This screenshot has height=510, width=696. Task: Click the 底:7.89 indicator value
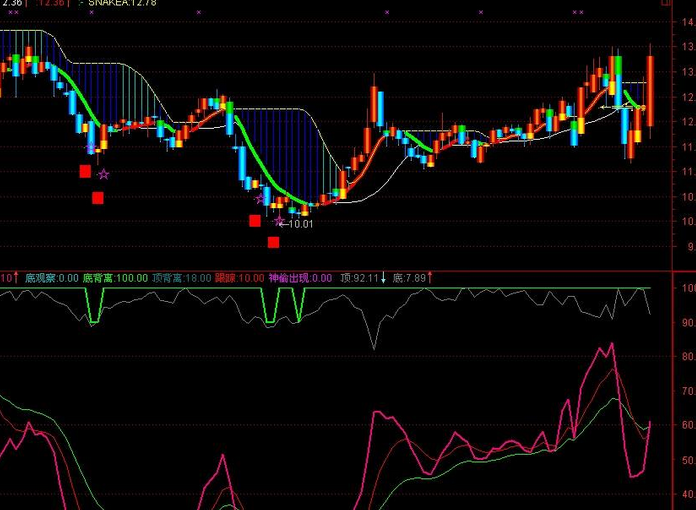[x=409, y=278]
